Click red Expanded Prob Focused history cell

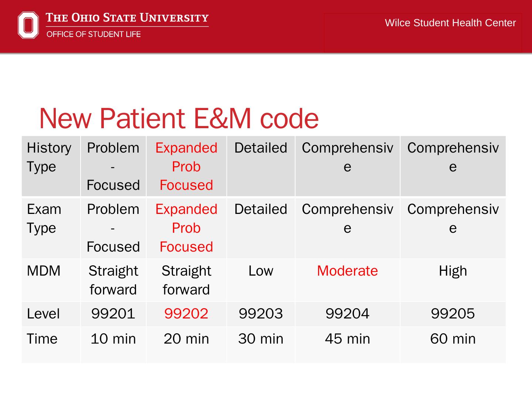point(186,166)
